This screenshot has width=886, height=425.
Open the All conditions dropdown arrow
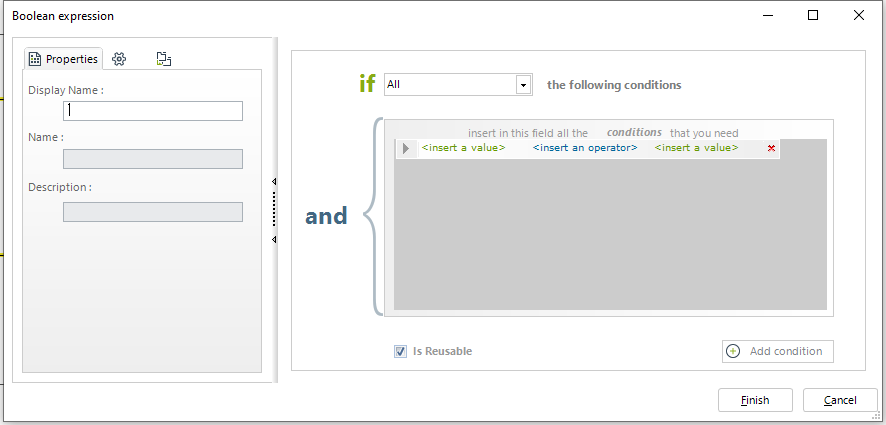coord(524,85)
